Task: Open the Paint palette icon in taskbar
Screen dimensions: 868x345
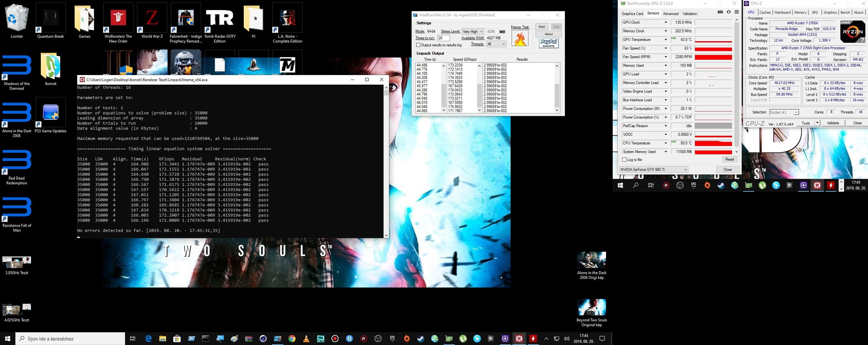Action: point(234,339)
